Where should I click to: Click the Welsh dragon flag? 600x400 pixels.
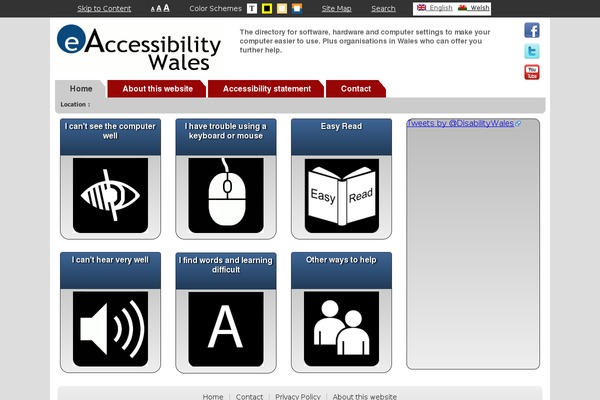click(462, 8)
